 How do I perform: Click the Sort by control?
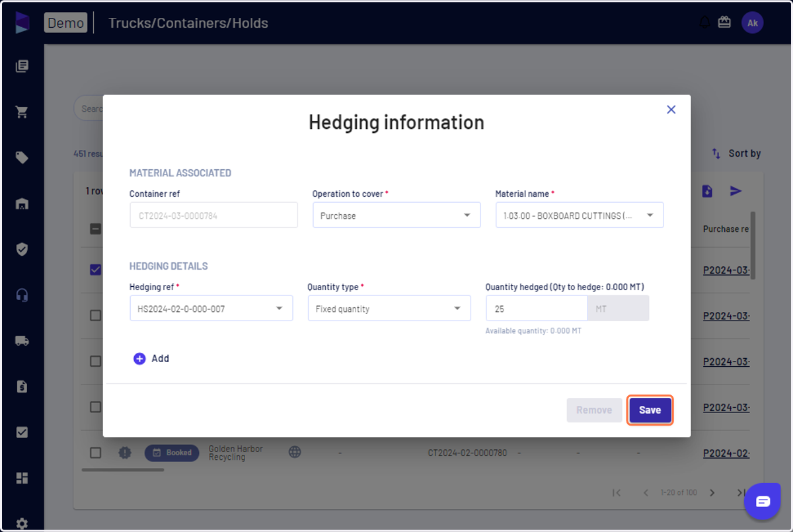pyautogui.click(x=736, y=153)
